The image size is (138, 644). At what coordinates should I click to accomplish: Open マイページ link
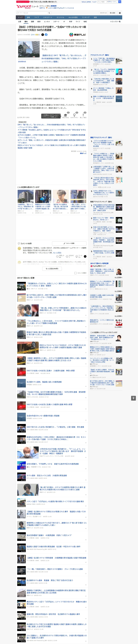(x=103, y=13)
